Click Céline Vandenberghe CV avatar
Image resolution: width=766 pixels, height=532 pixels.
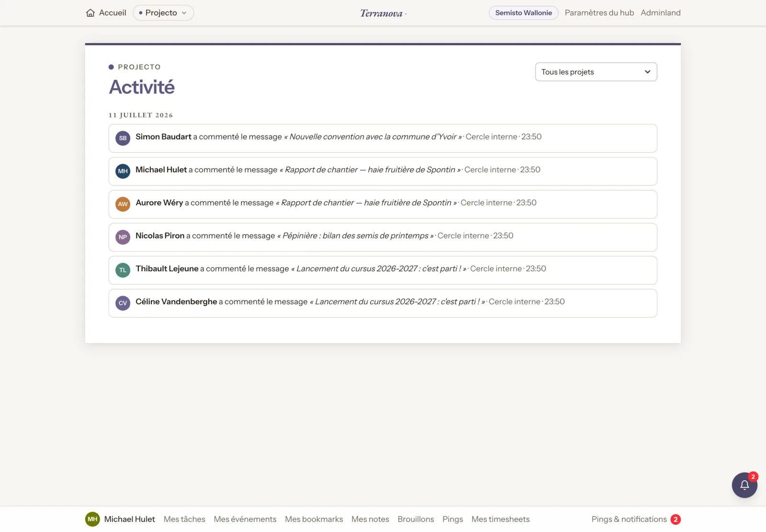click(x=123, y=303)
